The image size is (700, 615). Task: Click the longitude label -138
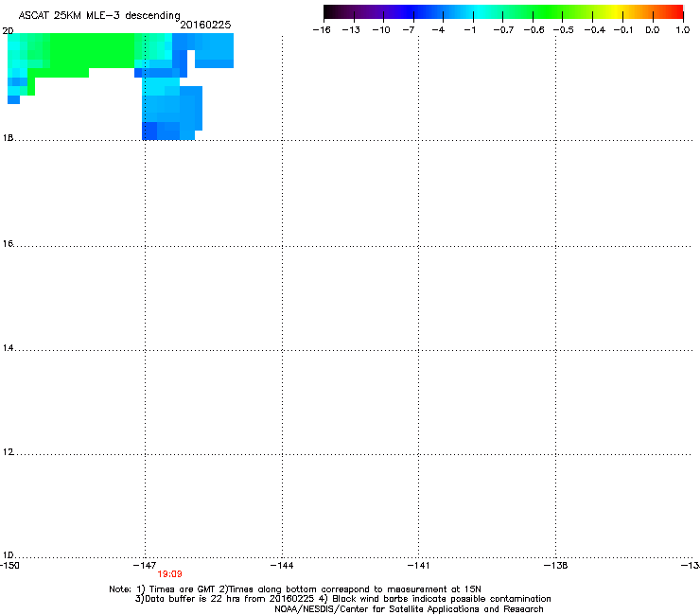click(x=556, y=566)
